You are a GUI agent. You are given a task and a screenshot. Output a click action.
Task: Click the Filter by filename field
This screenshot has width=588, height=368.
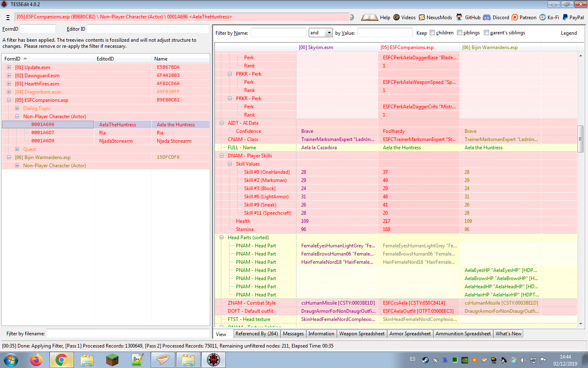click(x=128, y=334)
